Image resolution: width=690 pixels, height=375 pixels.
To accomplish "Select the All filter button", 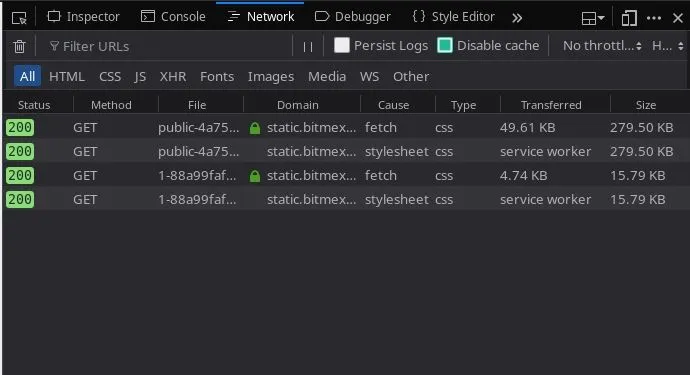I will [x=27, y=76].
